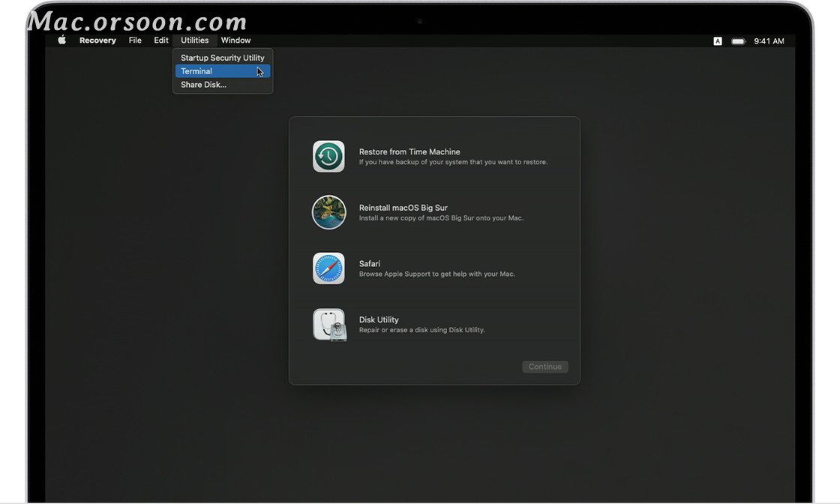Screen dimensions: 840x504
Task: Select Terminal from Utilities menu
Action: 222,70
